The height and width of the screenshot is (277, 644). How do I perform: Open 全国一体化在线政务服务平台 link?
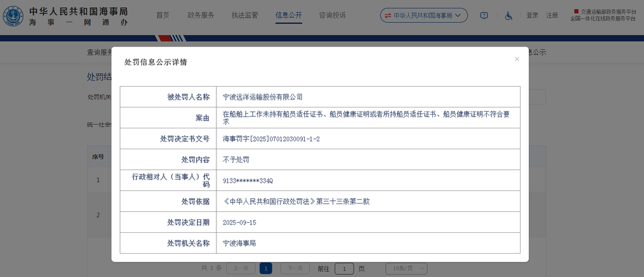602,19
